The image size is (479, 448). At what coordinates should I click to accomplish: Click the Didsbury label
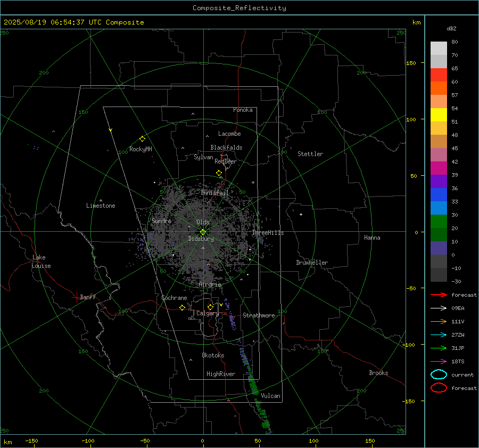pos(201,239)
